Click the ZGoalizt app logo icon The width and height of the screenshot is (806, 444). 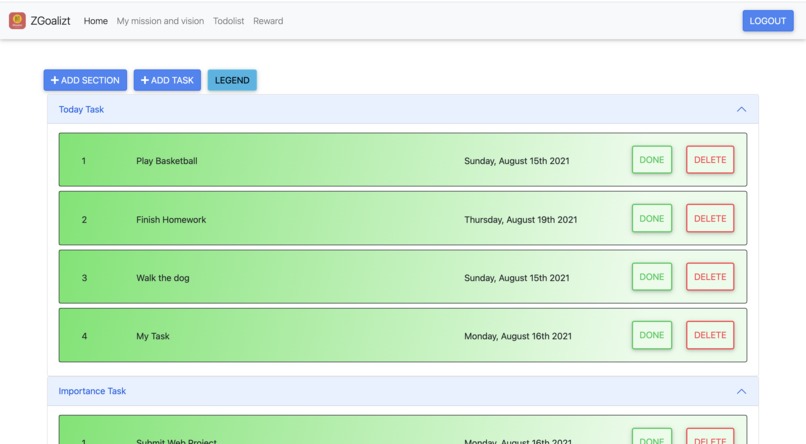click(x=17, y=21)
